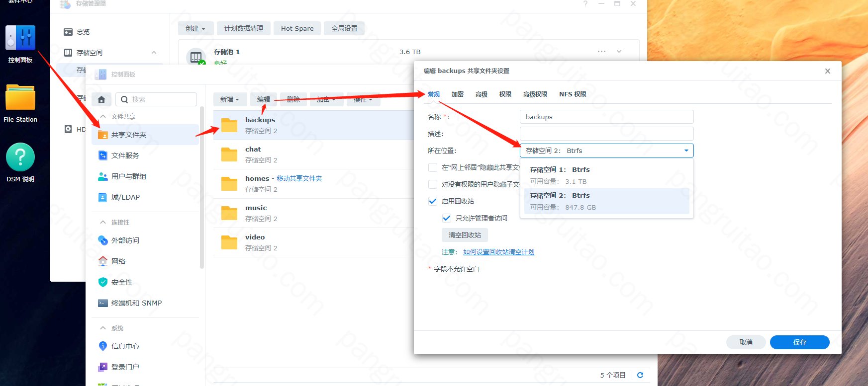This screenshot has width=868, height=386.
Task: Click the video folder icon
Action: click(229, 242)
